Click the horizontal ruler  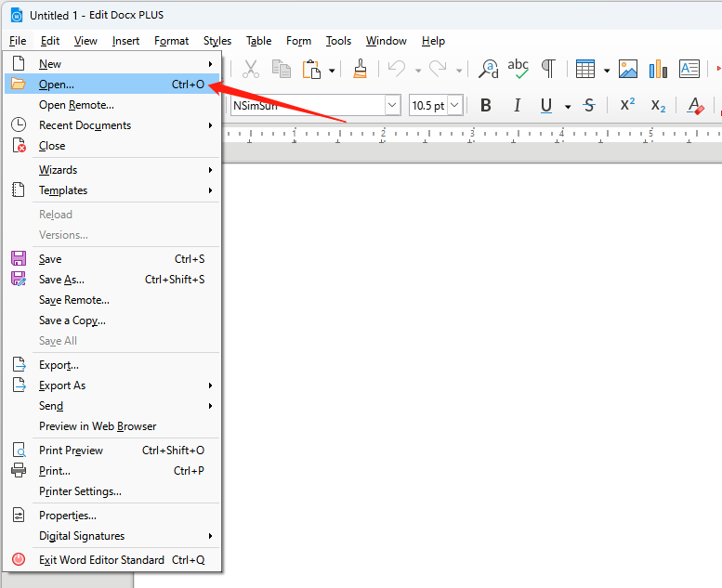[x=472, y=135]
